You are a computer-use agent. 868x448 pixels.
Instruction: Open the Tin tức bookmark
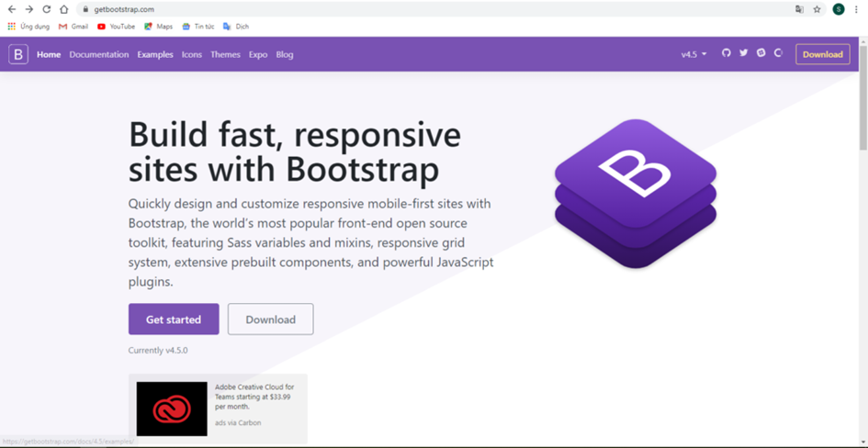(x=198, y=26)
